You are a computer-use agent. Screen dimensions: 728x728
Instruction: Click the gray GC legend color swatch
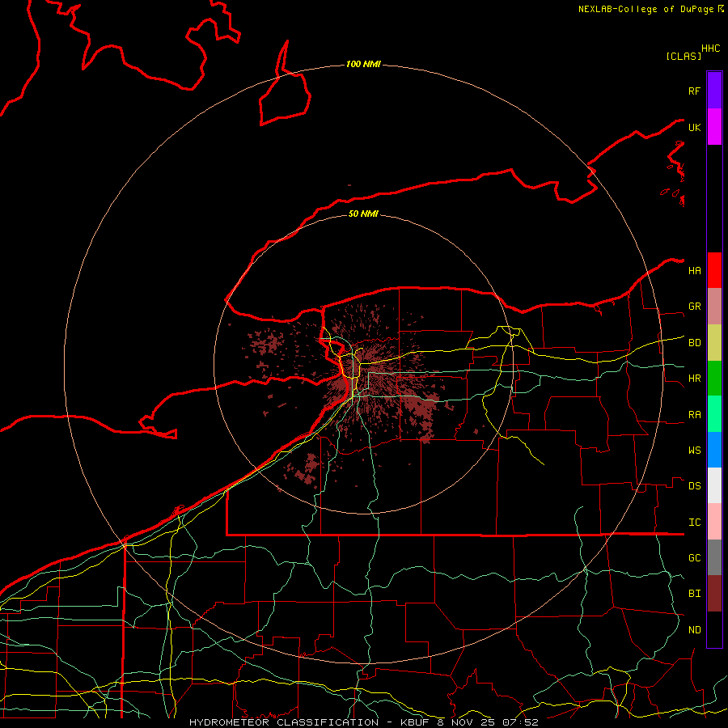(x=714, y=557)
